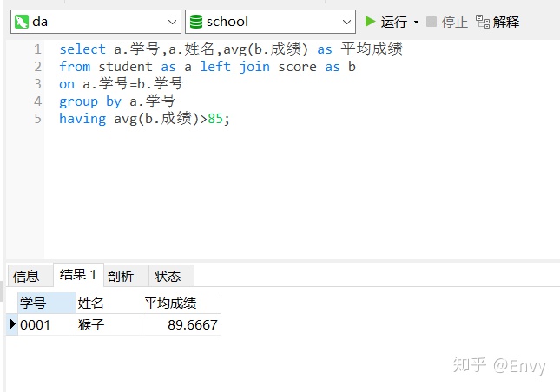Click the 学号 column header

pyautogui.click(x=47, y=304)
